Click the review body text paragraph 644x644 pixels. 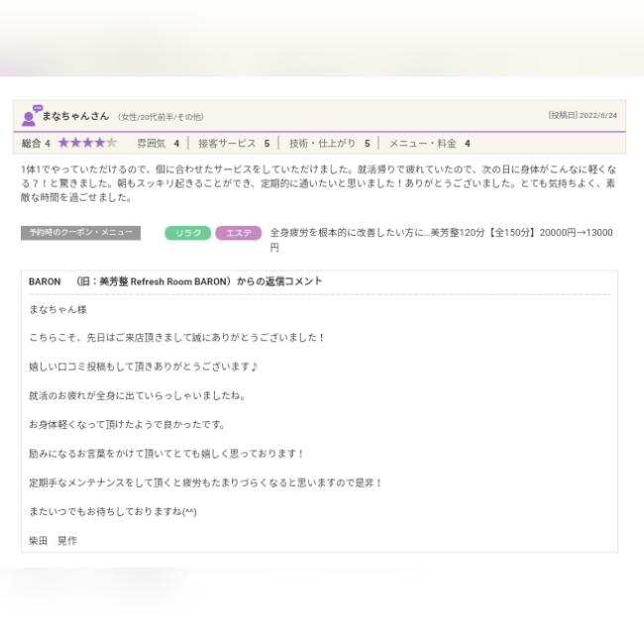coord(317,182)
